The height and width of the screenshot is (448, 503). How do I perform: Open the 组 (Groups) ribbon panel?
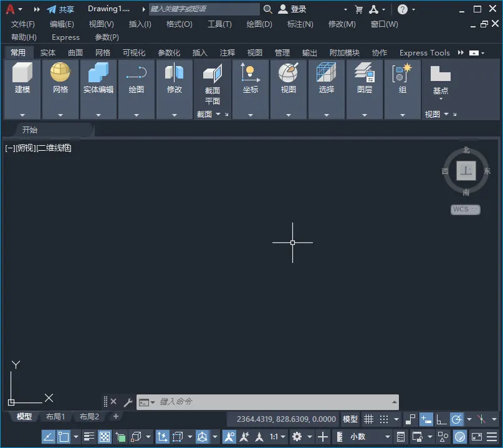point(403,89)
